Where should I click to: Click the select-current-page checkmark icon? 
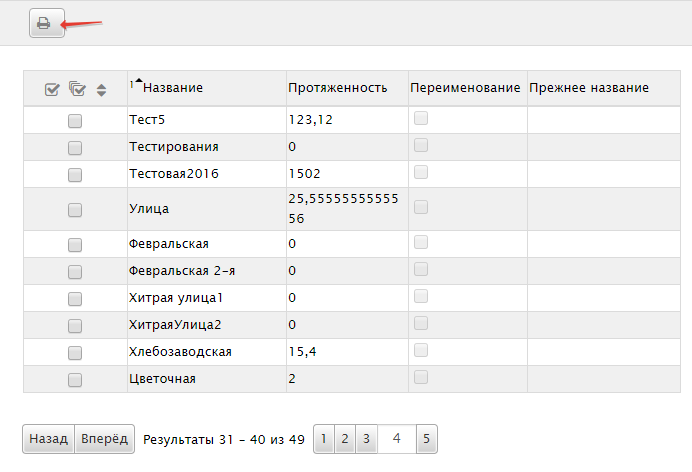[x=52, y=90]
